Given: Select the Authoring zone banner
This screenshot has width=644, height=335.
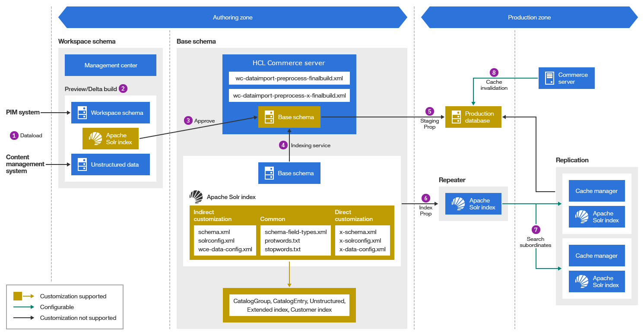Looking at the screenshot, I should 233,18.
